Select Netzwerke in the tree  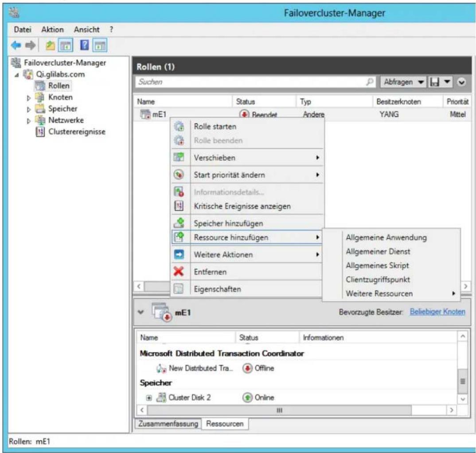[66, 120]
